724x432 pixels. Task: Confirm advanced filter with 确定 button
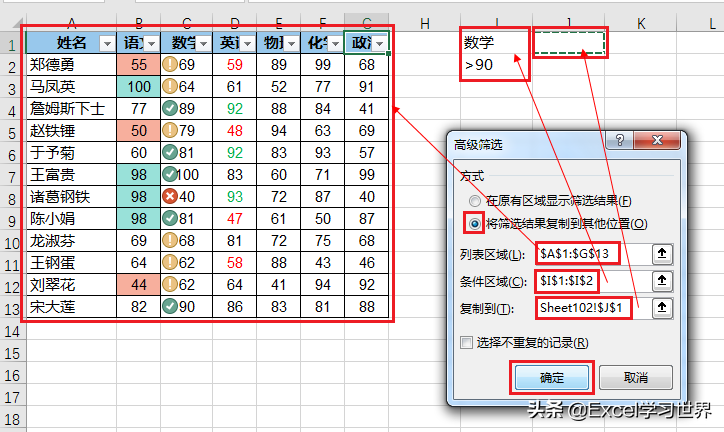(x=552, y=378)
